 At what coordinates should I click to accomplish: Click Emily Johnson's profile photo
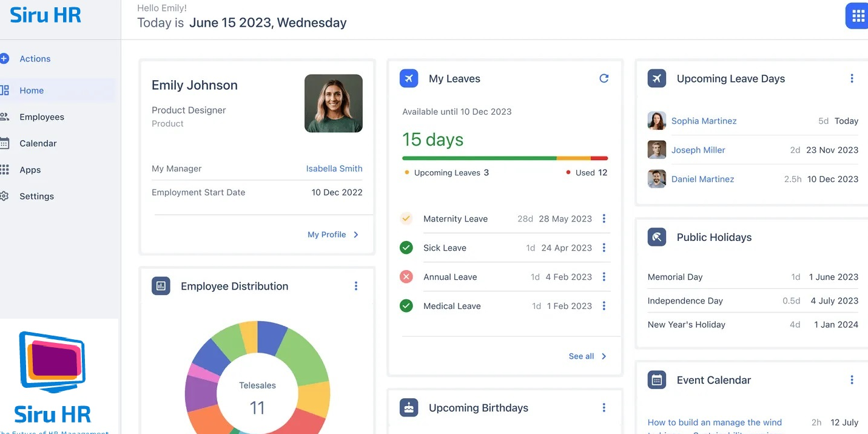333,103
